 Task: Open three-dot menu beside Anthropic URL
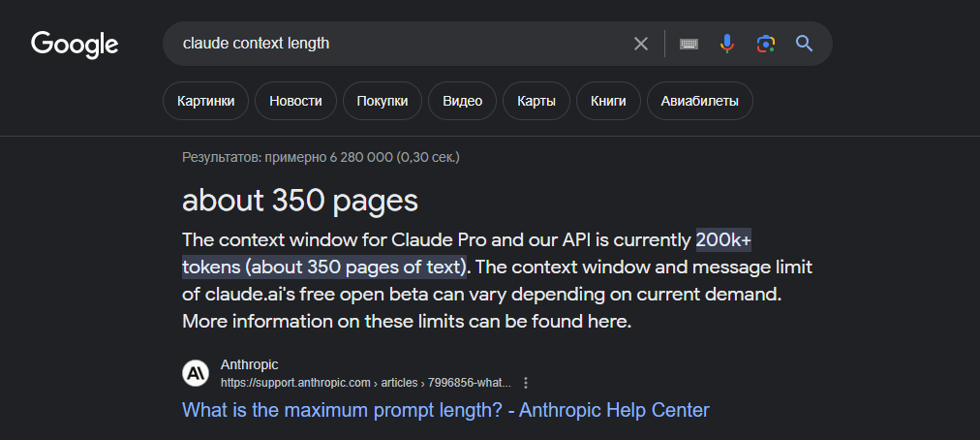(x=526, y=383)
